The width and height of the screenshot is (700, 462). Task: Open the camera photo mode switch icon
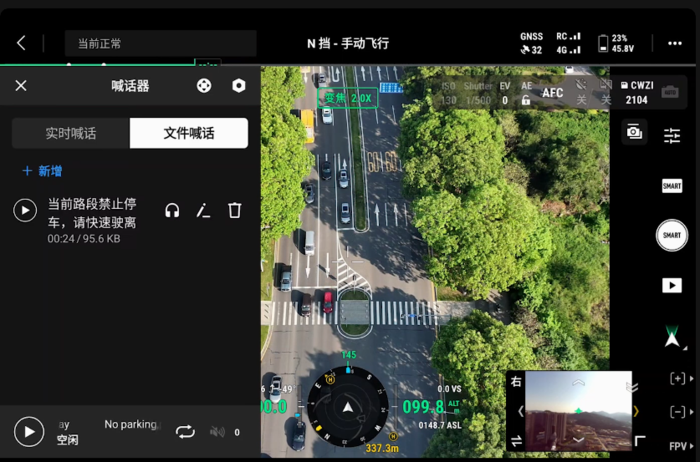click(634, 132)
